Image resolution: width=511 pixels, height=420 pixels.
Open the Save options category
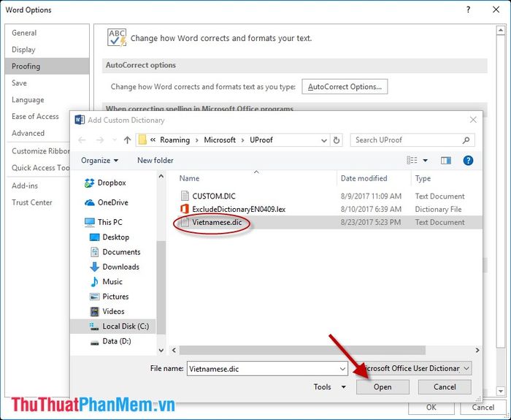[47, 83]
